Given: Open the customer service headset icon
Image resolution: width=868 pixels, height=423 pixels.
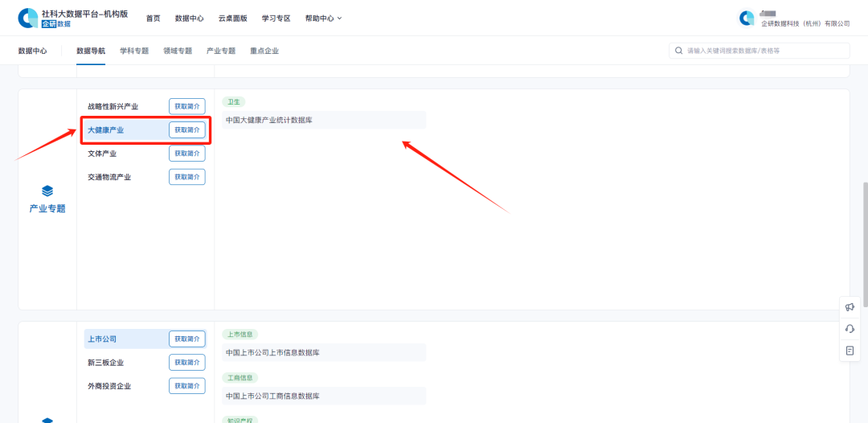Looking at the screenshot, I should (850, 329).
